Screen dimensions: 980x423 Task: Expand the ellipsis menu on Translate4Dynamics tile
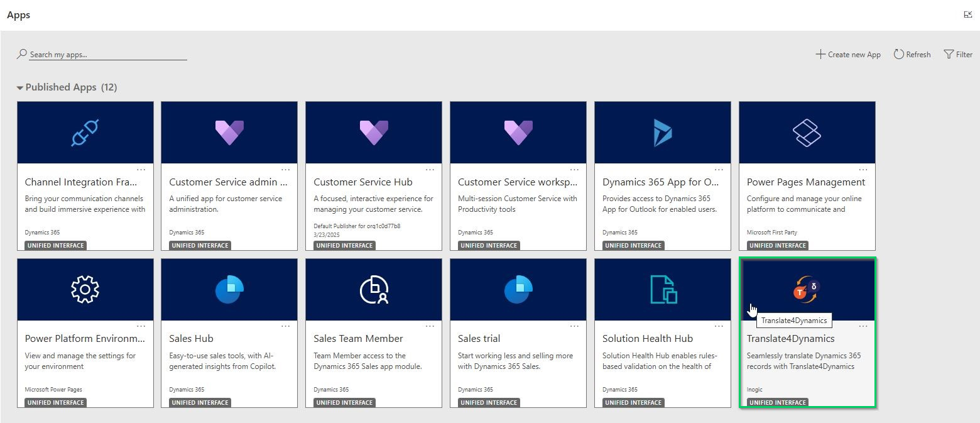pyautogui.click(x=863, y=326)
